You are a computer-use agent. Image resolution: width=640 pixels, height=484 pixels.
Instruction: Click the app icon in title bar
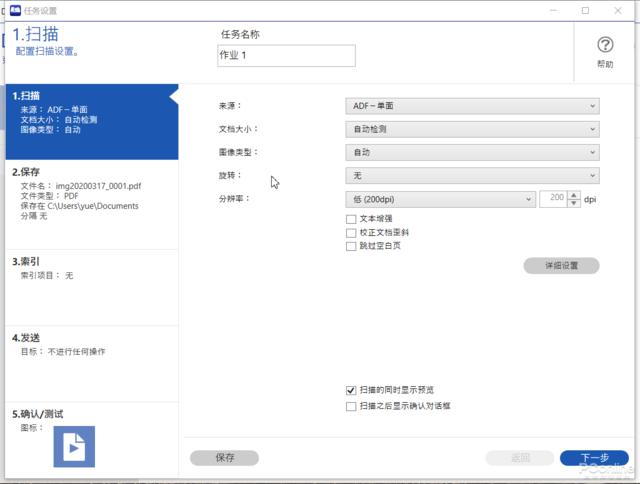[13, 9]
